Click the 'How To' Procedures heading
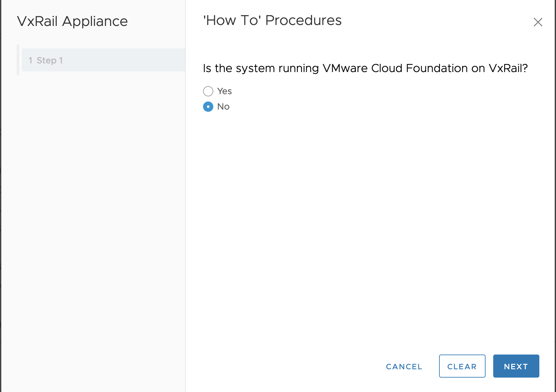This screenshot has height=392, width=556. pyautogui.click(x=272, y=20)
